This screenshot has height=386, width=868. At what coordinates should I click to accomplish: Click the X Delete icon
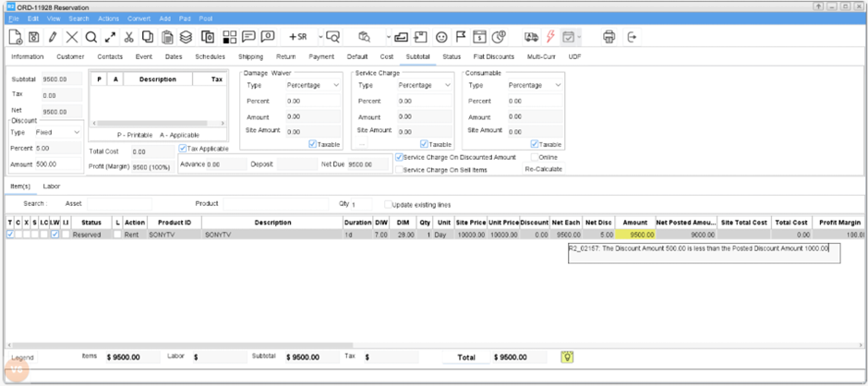tap(72, 37)
